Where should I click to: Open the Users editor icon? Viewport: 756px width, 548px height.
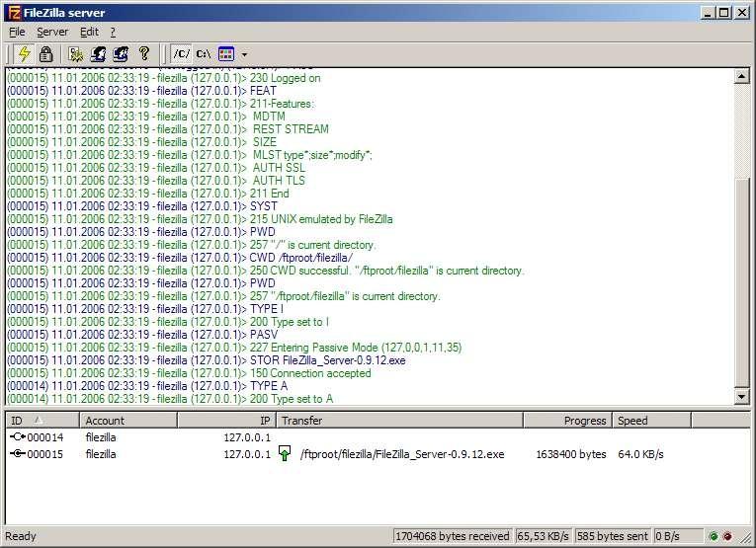click(x=99, y=54)
